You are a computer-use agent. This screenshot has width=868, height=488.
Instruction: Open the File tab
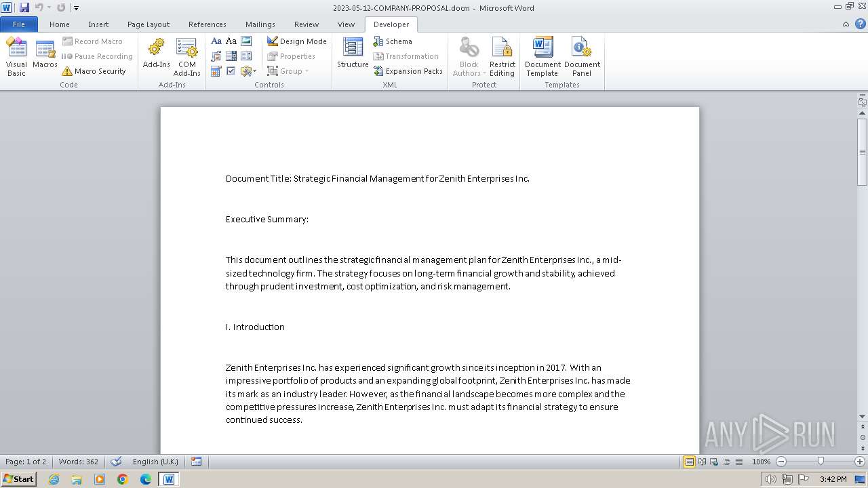pyautogui.click(x=18, y=24)
